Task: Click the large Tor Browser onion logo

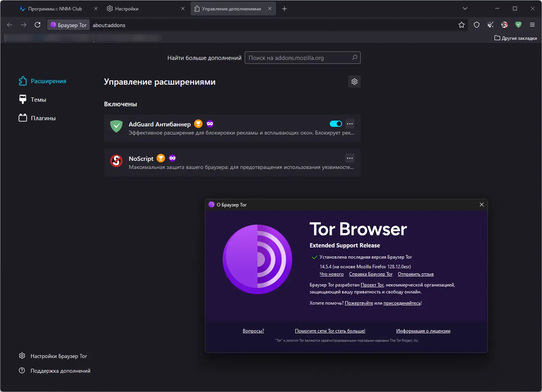Action: [257, 259]
